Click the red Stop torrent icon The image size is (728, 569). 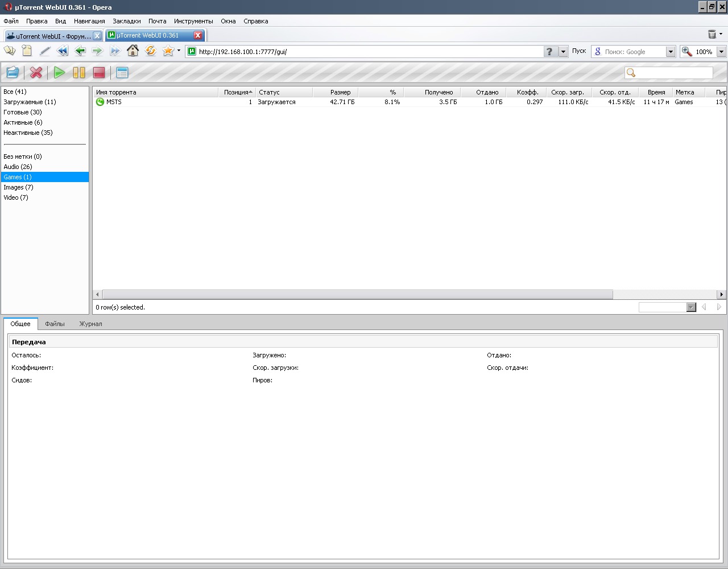tap(99, 72)
